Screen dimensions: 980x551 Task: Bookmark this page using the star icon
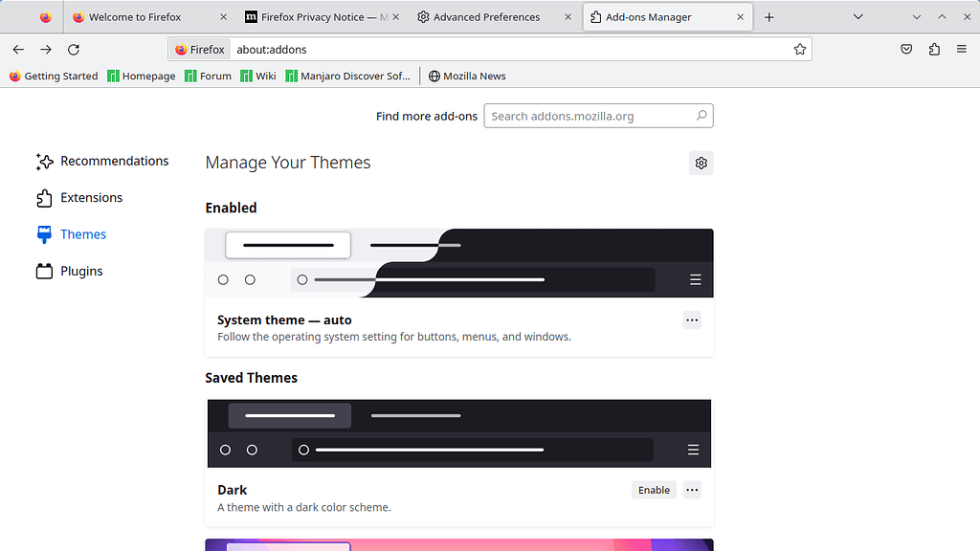[x=800, y=49]
